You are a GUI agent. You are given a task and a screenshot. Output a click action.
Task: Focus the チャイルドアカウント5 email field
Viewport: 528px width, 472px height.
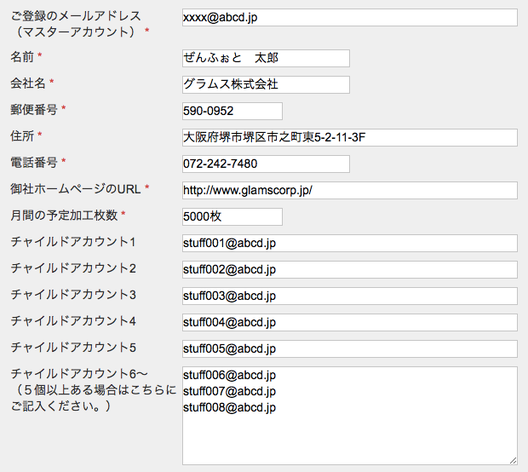tap(350, 349)
